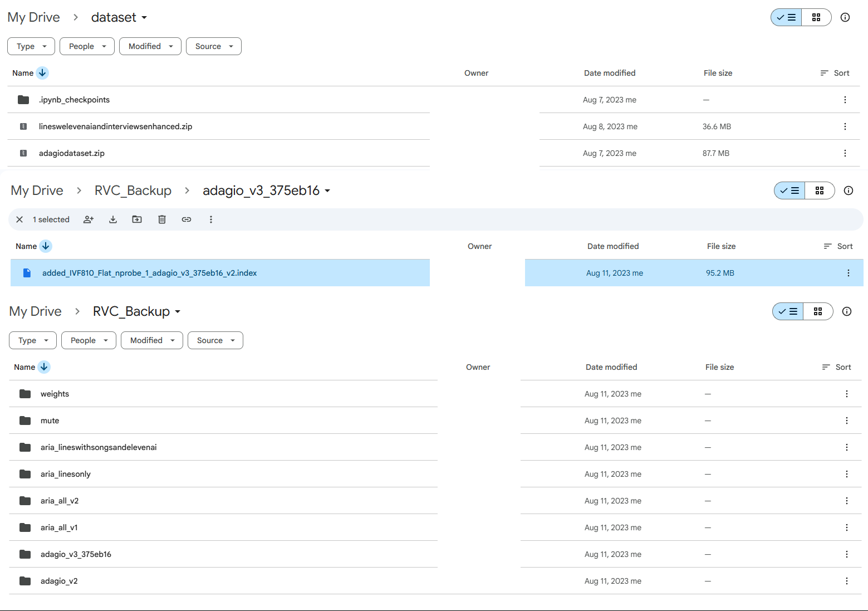Select aria_lineswithsongsandelevenai folder
The image size is (868, 611).
(435, 447)
